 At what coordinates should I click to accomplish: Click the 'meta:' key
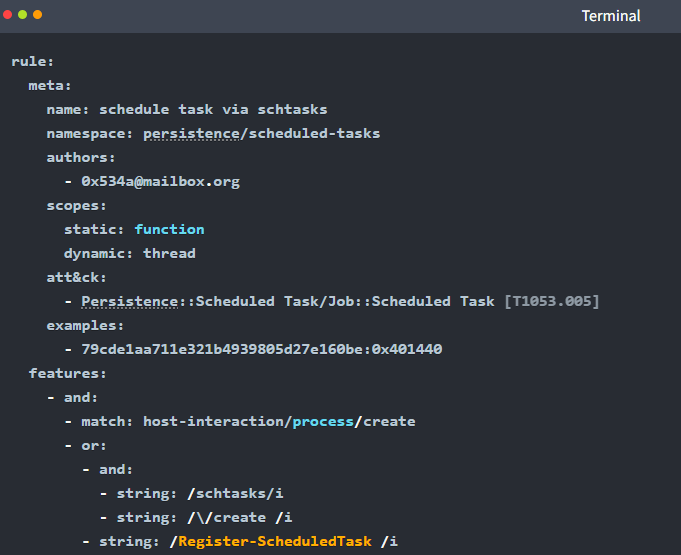coord(50,86)
